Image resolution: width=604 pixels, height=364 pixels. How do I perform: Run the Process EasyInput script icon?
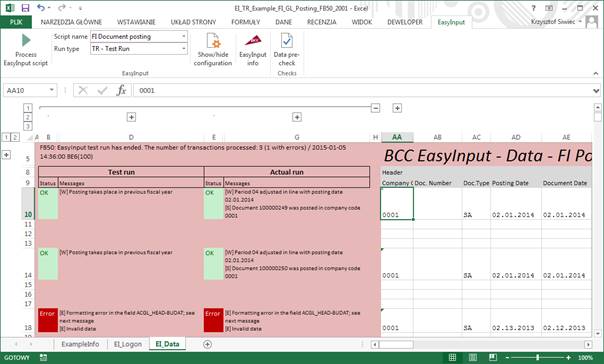click(x=26, y=40)
